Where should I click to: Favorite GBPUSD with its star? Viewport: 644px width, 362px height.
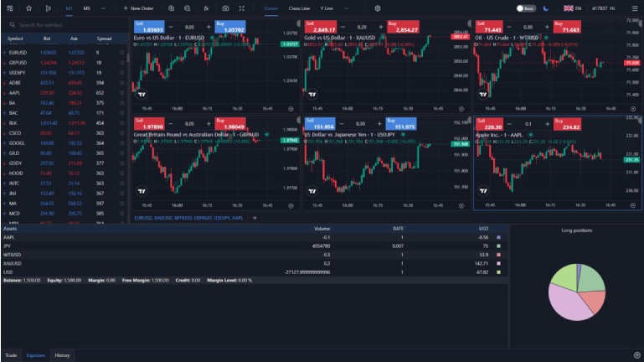click(x=122, y=63)
